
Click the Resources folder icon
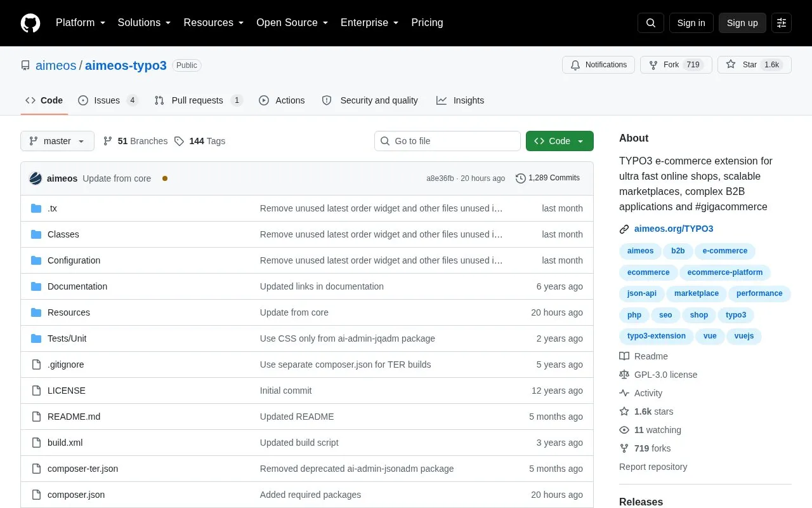point(36,312)
